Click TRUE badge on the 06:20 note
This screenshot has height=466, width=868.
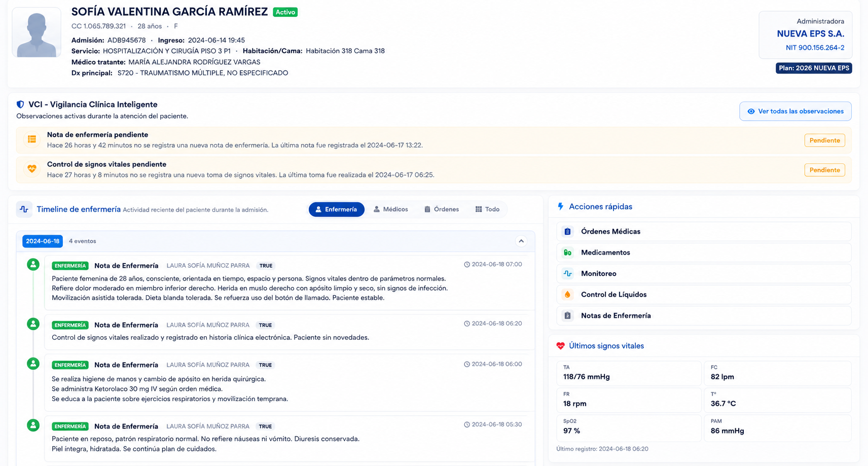pyautogui.click(x=266, y=326)
